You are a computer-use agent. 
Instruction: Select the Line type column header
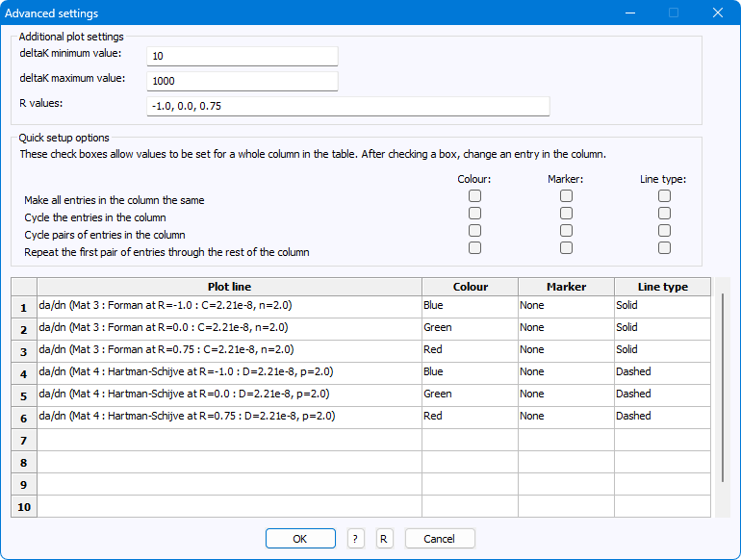point(662,287)
